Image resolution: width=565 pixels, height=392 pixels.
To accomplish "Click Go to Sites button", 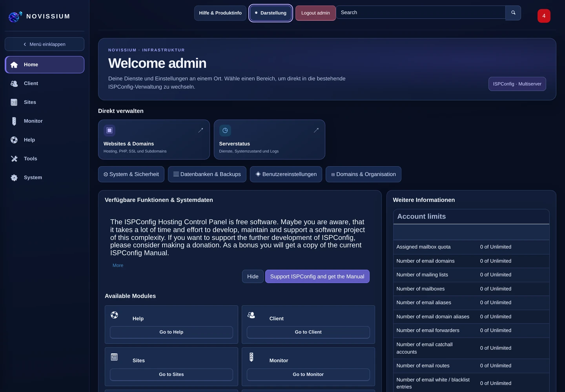I will [x=171, y=374].
